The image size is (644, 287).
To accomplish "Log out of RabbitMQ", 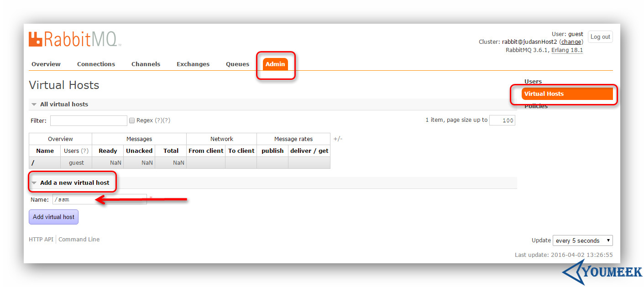I will pos(600,37).
